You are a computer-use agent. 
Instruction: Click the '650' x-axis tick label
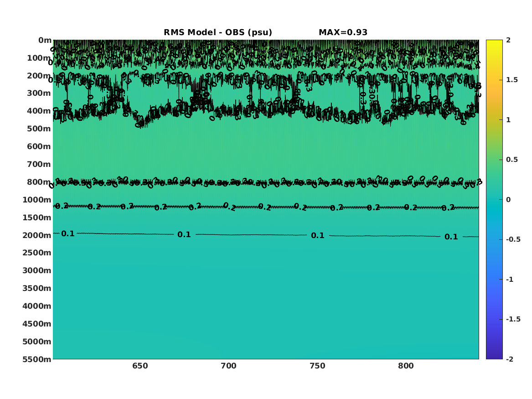pos(140,366)
